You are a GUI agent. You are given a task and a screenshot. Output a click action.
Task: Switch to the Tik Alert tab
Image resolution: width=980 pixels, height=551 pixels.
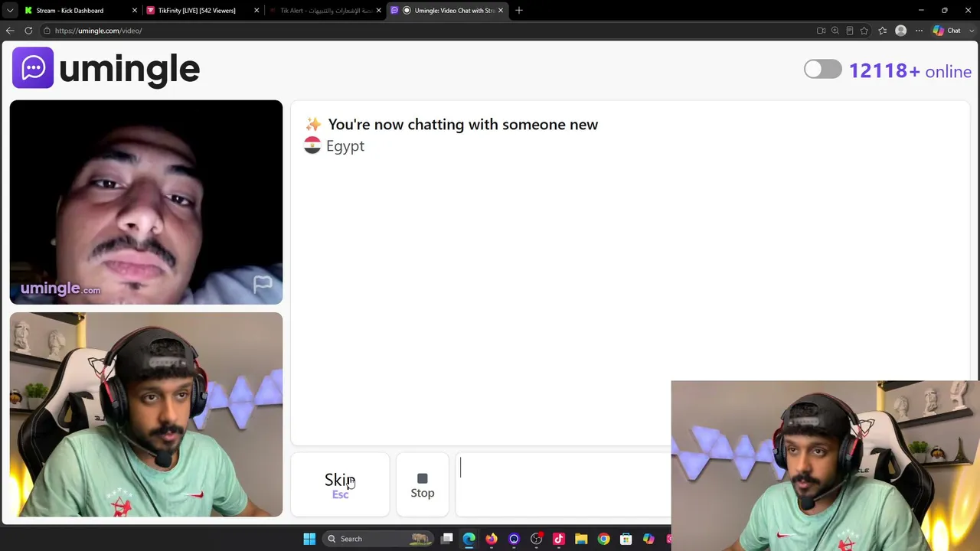click(325, 11)
